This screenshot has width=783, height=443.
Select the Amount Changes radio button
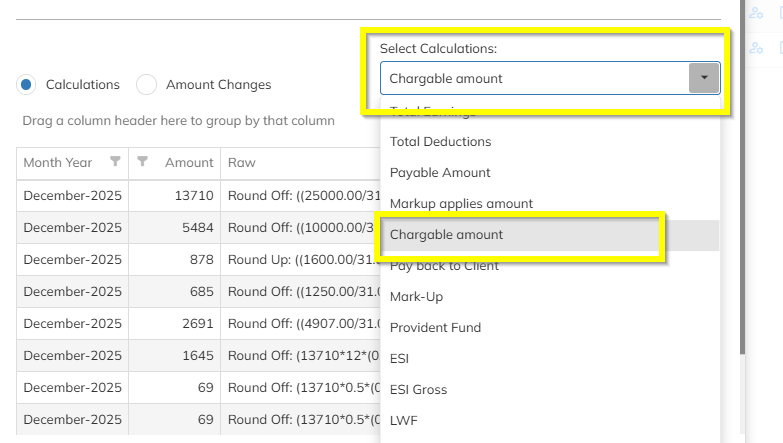point(147,85)
